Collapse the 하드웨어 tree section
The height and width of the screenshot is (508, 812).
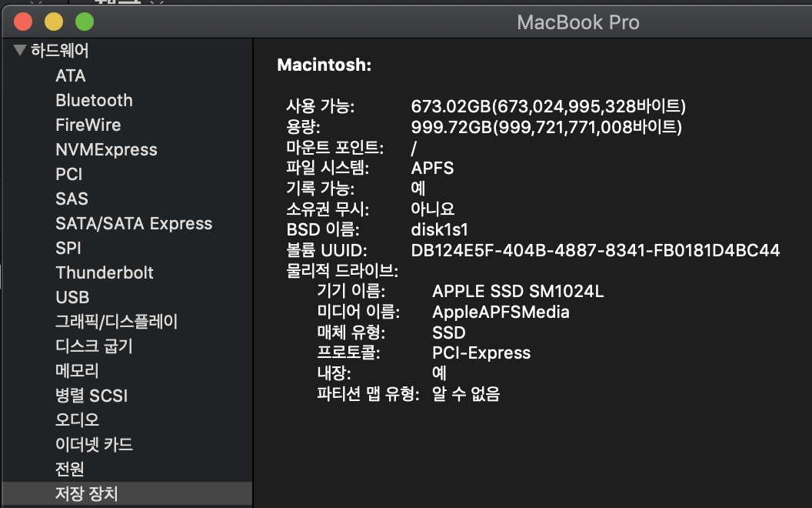tap(20, 50)
